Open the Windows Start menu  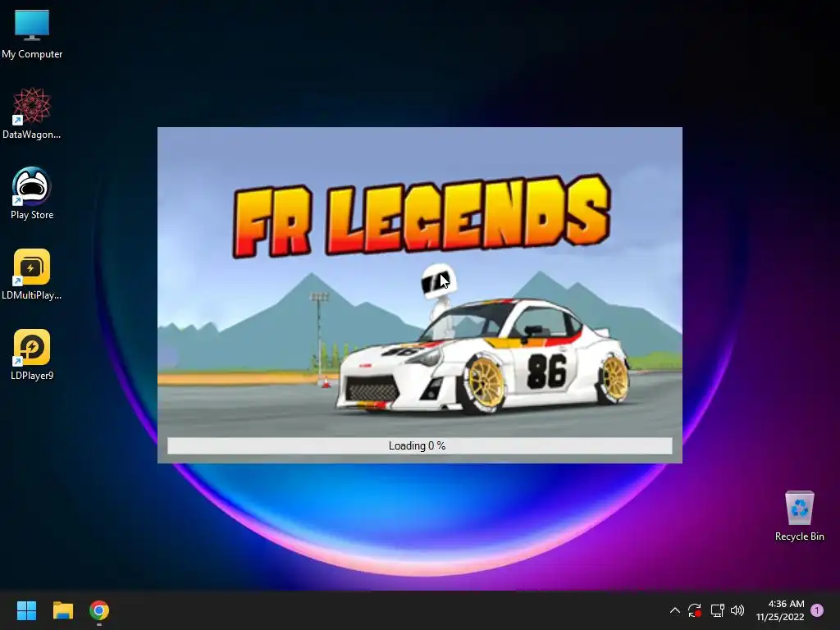tap(26, 610)
